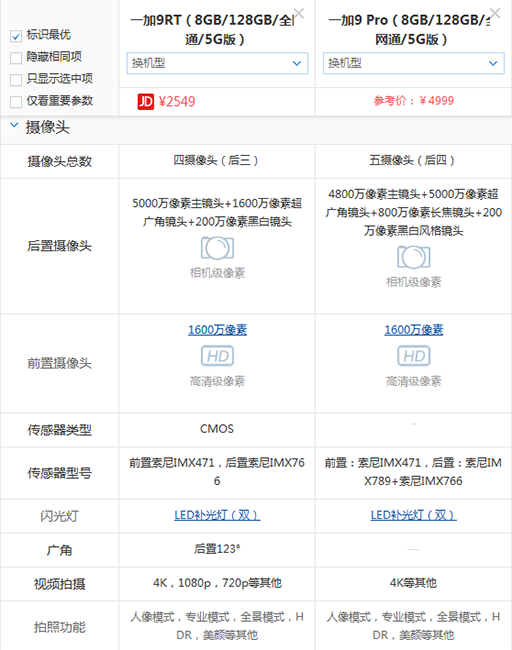
Task: Remove 一加9 Pro from comparison with X
Action: click(495, 14)
